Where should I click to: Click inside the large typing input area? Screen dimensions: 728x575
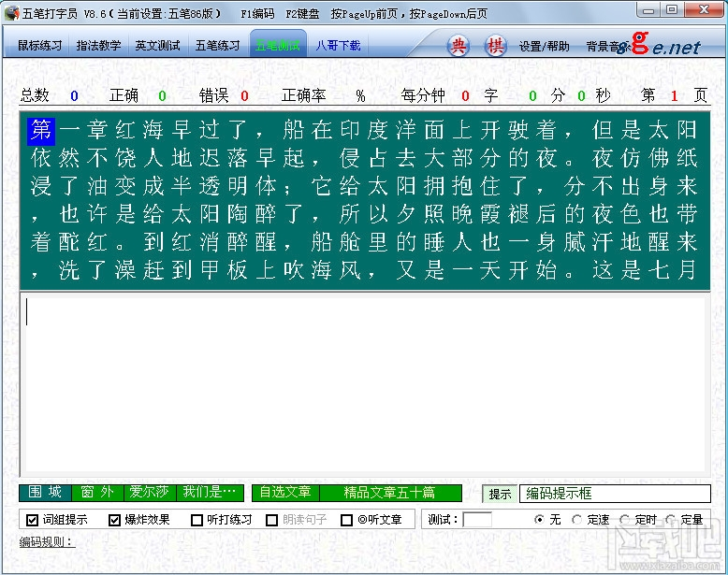363,383
